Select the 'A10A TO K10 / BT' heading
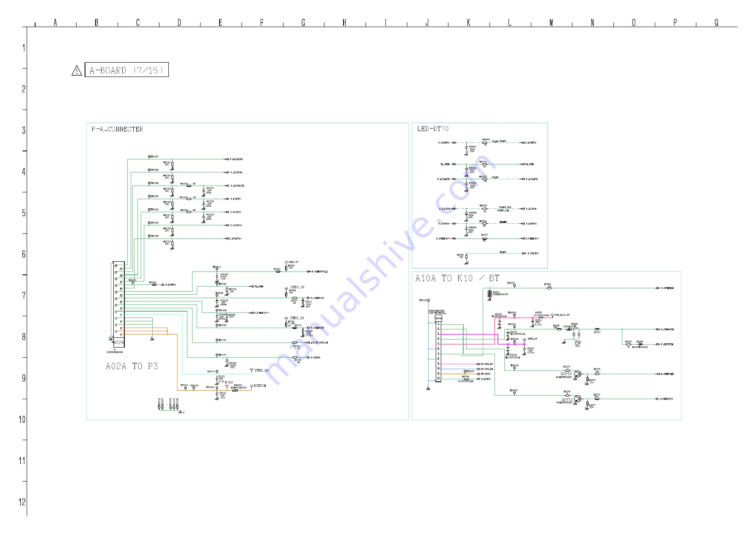The image size is (756, 534). 457,278
